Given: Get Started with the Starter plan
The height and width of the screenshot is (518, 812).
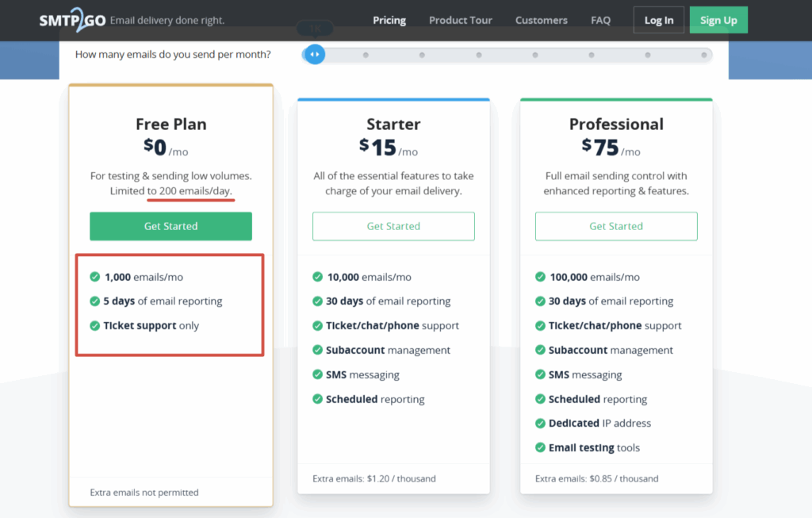Looking at the screenshot, I should coord(393,226).
